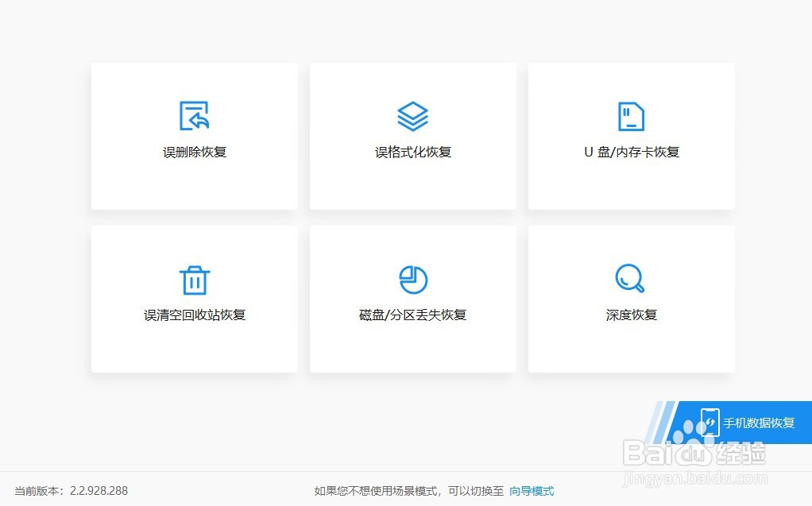Click the 误删除恢复 text label
812x506 pixels.
(x=194, y=152)
